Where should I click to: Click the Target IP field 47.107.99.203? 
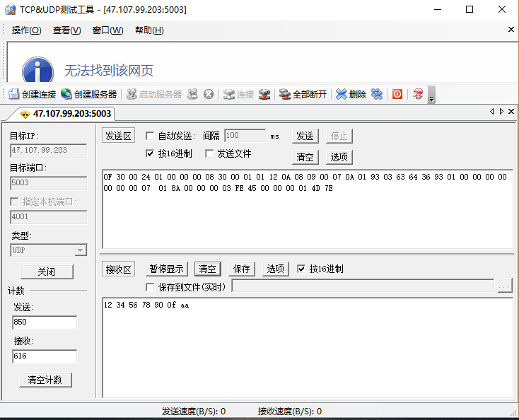49,151
